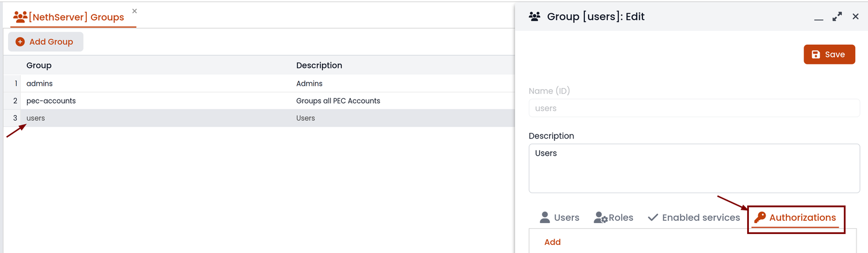Select the admins group row
Screen dimensions: 868x253
259,83
